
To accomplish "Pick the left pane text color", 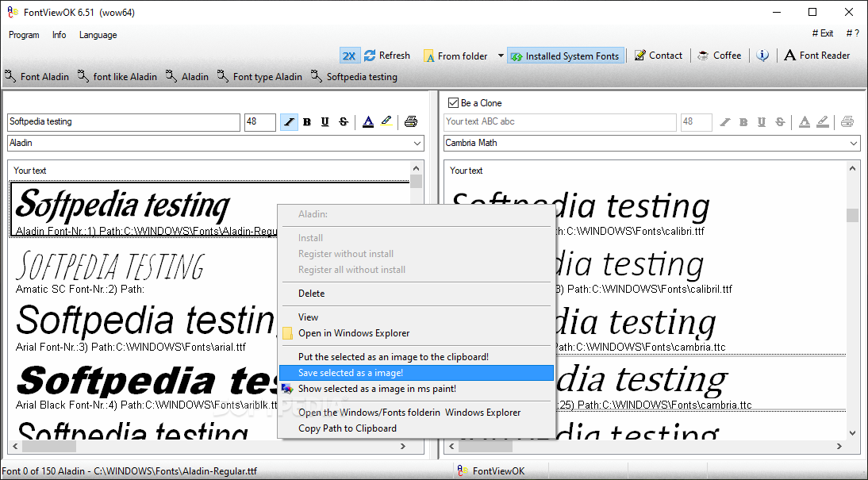I will [368, 122].
